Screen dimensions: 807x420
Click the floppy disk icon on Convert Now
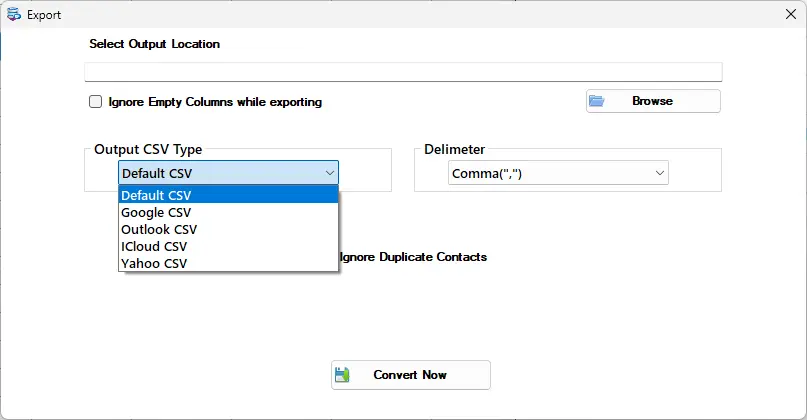(342, 375)
